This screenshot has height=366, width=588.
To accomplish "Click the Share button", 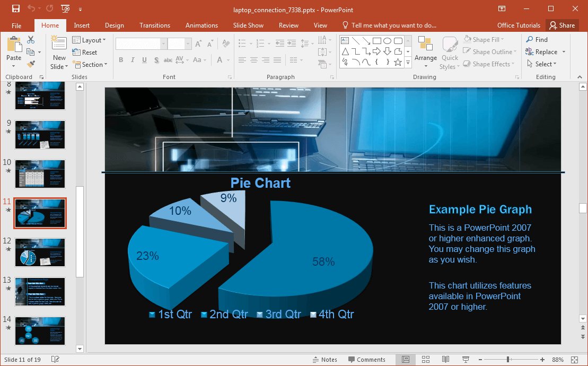I will [562, 25].
